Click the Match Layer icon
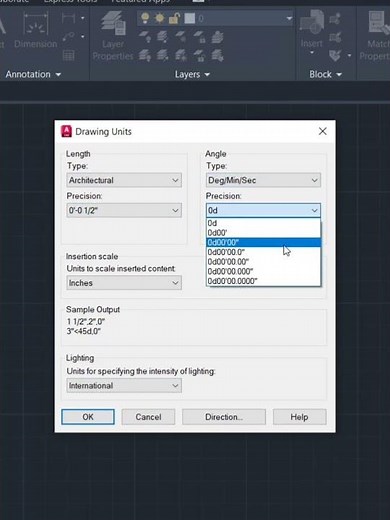This screenshot has width=390, height=520. tap(217, 55)
